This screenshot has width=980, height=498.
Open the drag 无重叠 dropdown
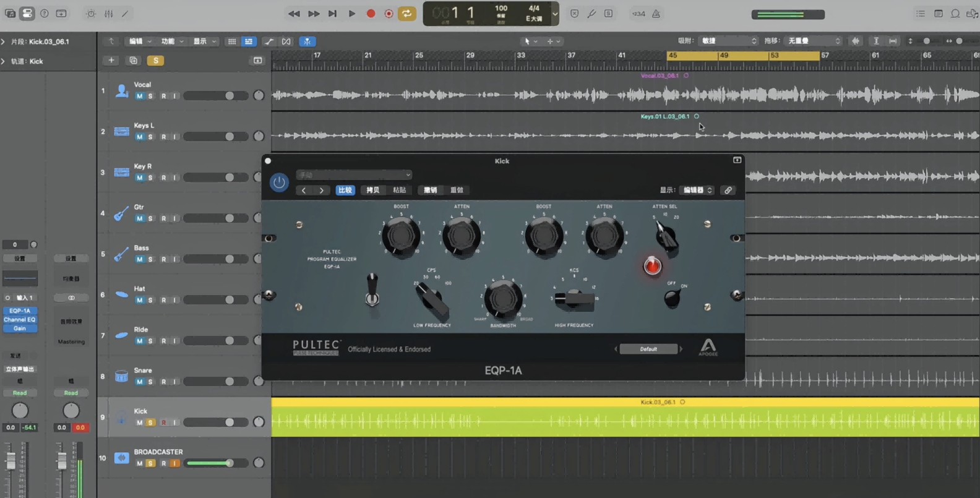click(x=813, y=41)
